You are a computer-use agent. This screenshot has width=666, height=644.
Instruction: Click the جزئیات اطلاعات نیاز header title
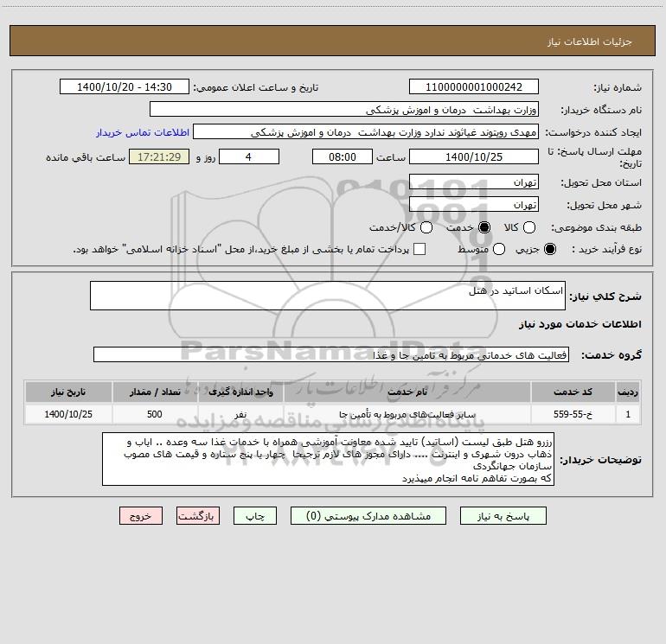click(590, 41)
